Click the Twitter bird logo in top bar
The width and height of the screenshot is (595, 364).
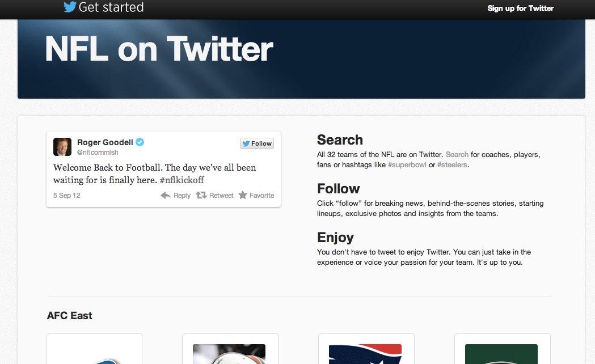point(70,7)
